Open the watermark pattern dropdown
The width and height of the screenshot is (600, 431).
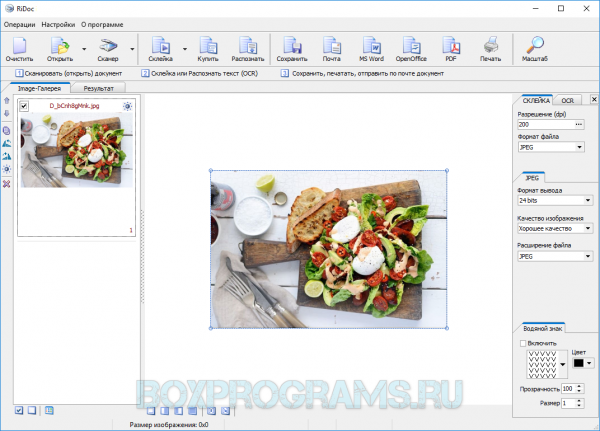562,364
